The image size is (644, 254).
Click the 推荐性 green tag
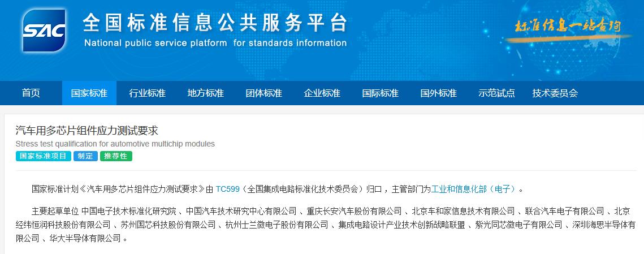[x=116, y=156]
